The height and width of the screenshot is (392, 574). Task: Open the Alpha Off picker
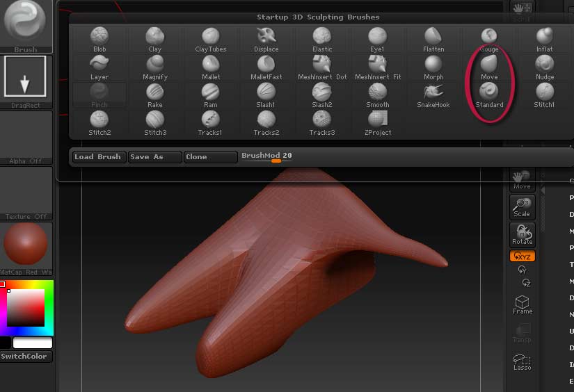tap(26, 136)
